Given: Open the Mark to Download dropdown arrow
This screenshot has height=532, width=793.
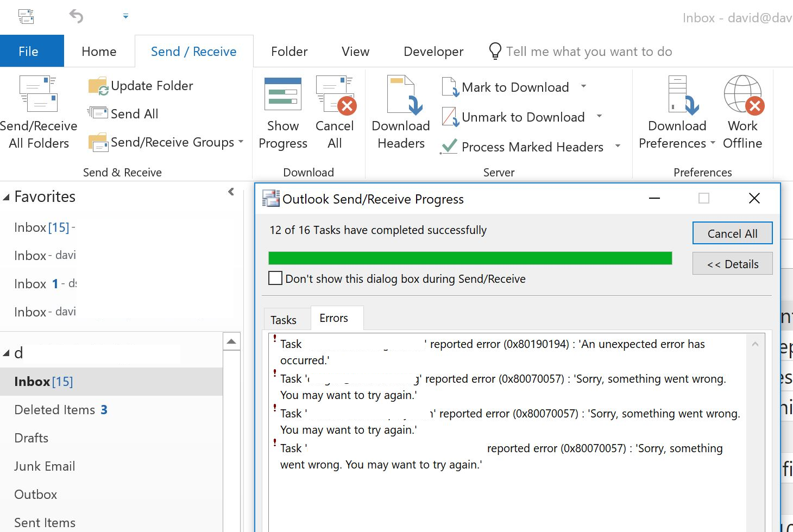Looking at the screenshot, I should [x=583, y=86].
